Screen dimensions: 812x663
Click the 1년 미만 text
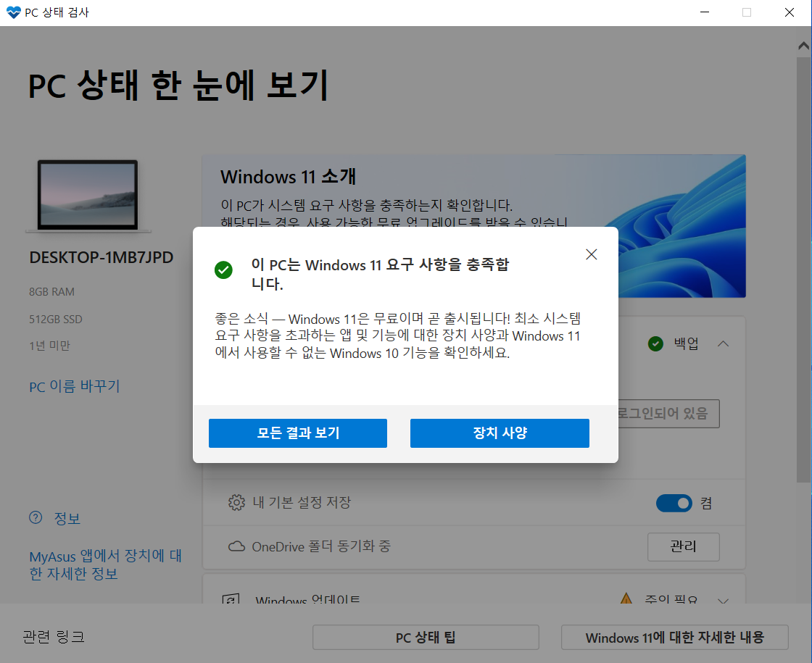(x=49, y=346)
